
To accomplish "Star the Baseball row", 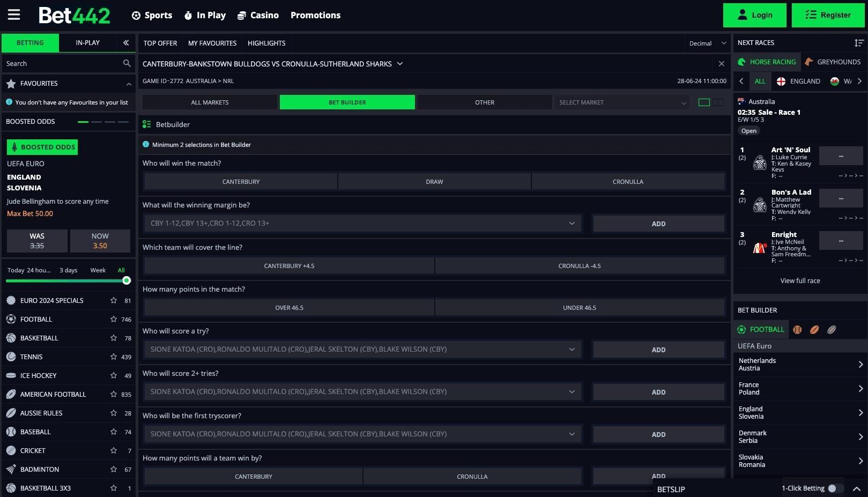I will pyautogui.click(x=114, y=432).
